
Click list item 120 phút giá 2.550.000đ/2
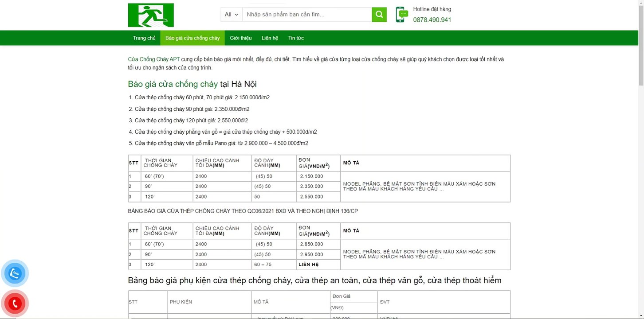(191, 121)
